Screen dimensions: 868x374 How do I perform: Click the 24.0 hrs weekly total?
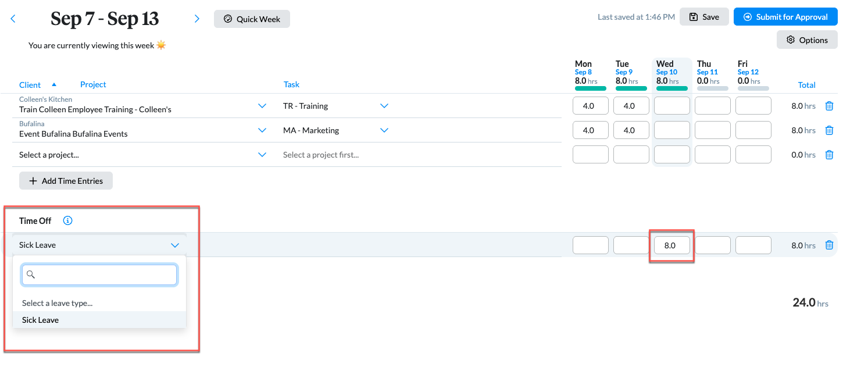(x=810, y=302)
